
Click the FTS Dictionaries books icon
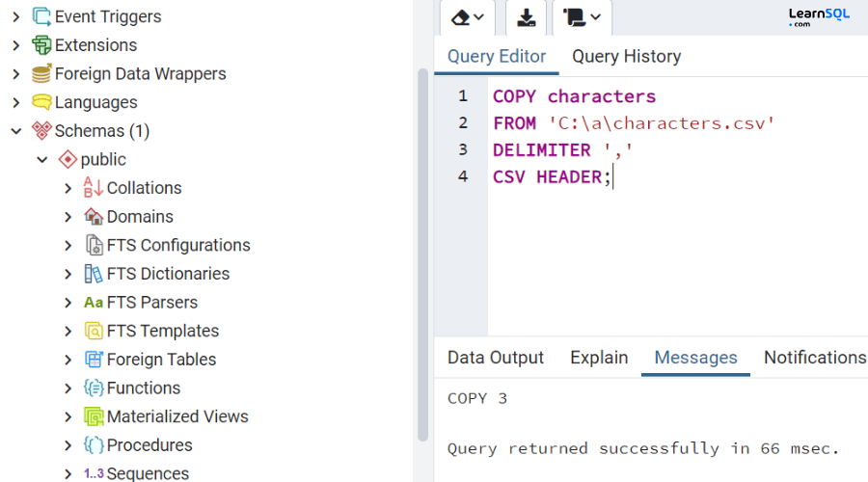tap(94, 274)
